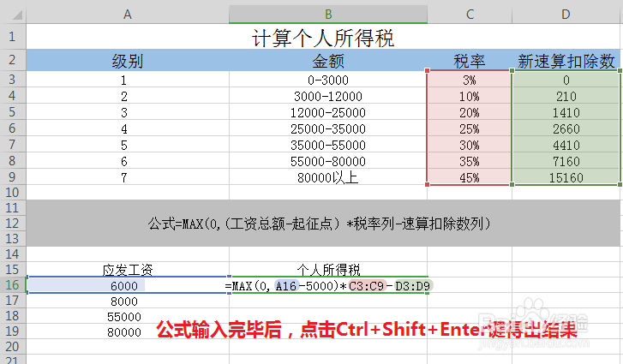Click the 25% tax rate cell

coord(470,128)
